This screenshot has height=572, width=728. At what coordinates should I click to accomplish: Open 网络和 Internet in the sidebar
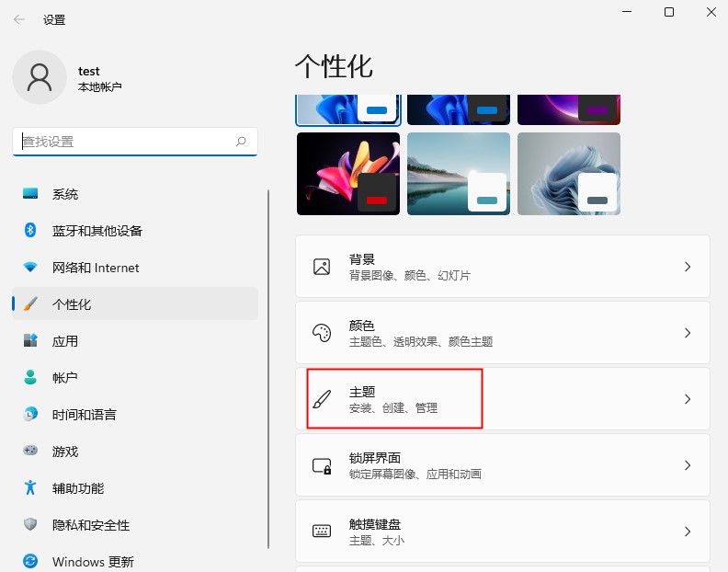[134, 268]
